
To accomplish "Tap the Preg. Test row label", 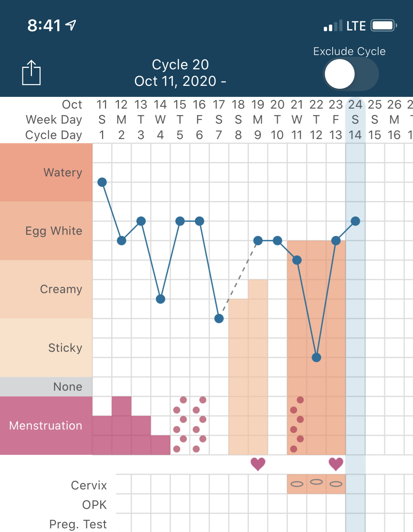I will pyautogui.click(x=78, y=524).
